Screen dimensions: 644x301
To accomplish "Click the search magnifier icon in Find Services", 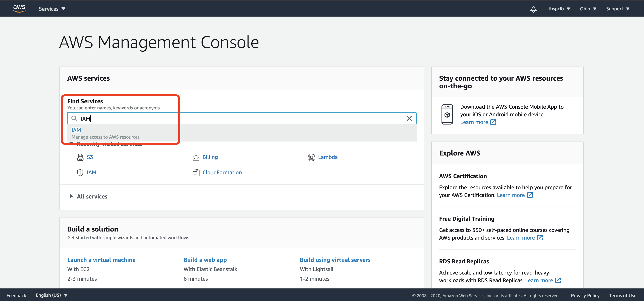I will (74, 118).
